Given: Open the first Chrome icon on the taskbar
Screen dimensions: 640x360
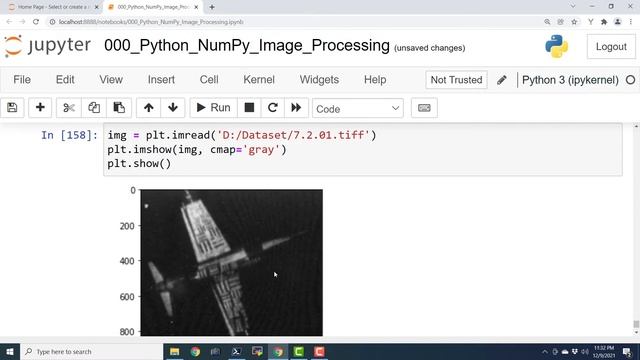Looking at the screenshot, I should (x=196, y=351).
